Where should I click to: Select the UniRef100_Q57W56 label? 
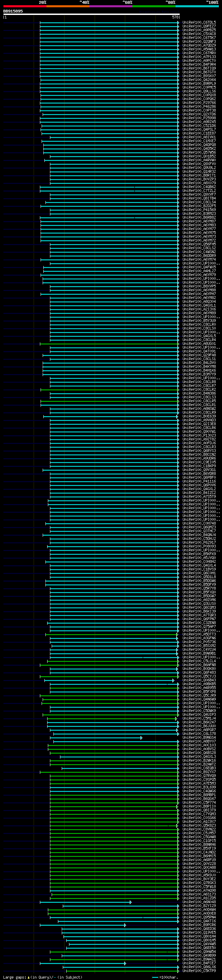point(199,153)
